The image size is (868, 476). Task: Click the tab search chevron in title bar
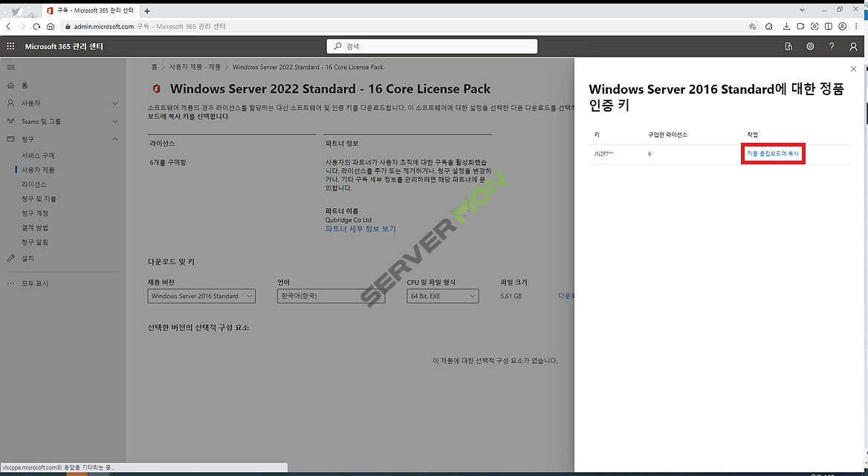click(802, 10)
